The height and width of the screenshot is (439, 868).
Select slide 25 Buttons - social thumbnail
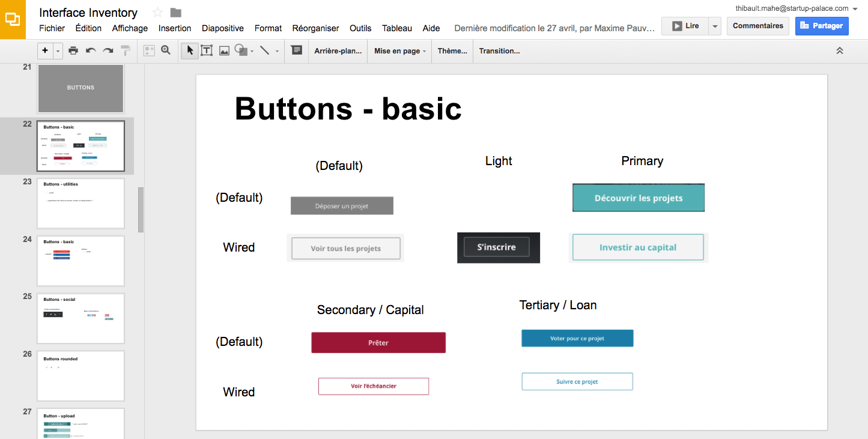[x=80, y=318]
